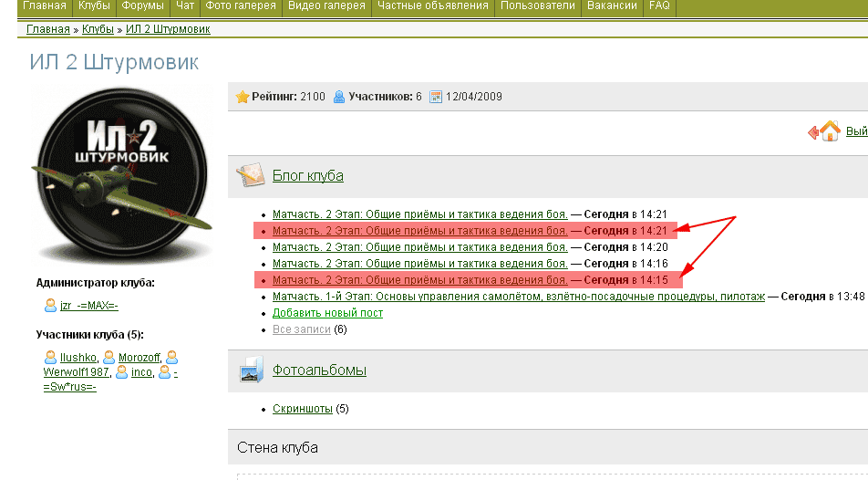Open Частные объявления menu item

433,6
